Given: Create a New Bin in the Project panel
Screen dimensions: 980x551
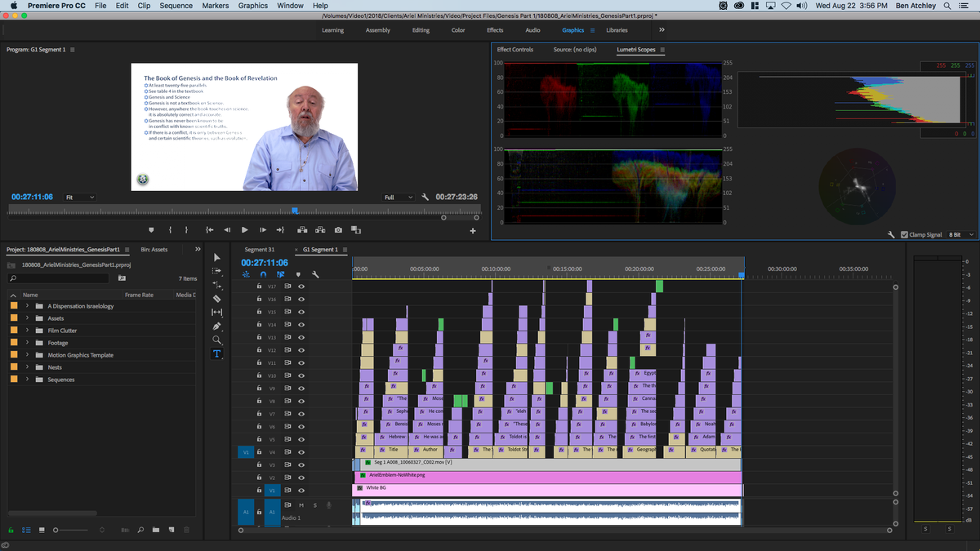Looking at the screenshot, I should pos(156,529).
